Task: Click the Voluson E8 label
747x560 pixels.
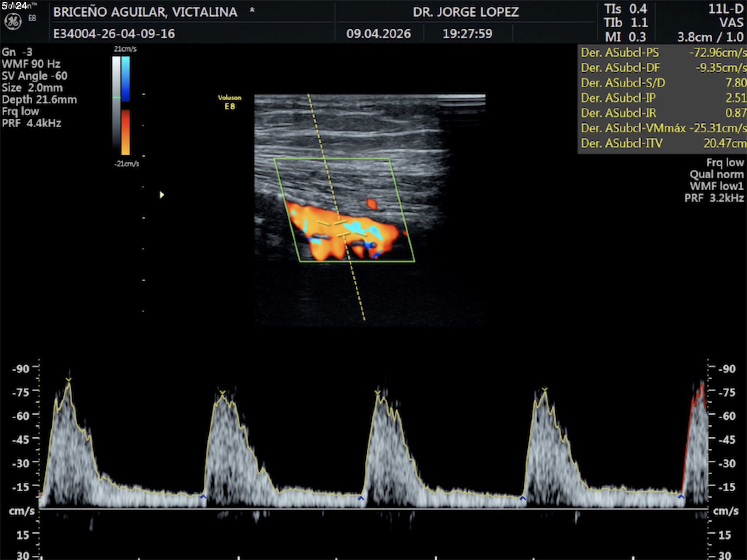Action: (x=230, y=102)
